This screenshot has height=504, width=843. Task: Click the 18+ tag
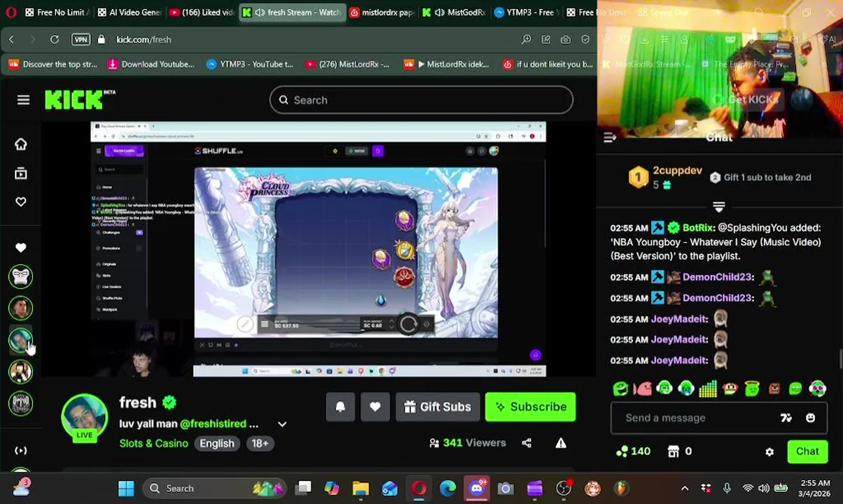tap(260, 443)
